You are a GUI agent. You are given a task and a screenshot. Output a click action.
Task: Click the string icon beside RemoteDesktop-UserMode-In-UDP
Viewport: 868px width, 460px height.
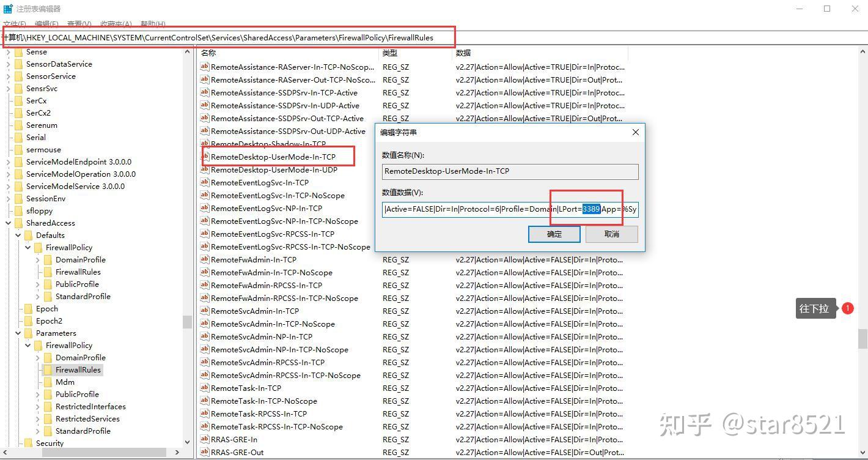coord(205,170)
